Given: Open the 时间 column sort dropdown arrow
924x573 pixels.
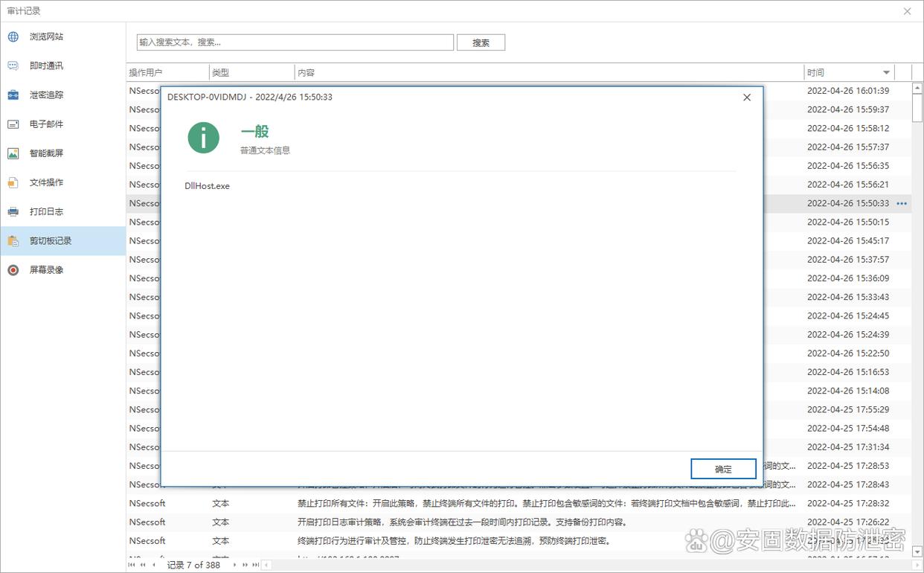Looking at the screenshot, I should [886, 73].
